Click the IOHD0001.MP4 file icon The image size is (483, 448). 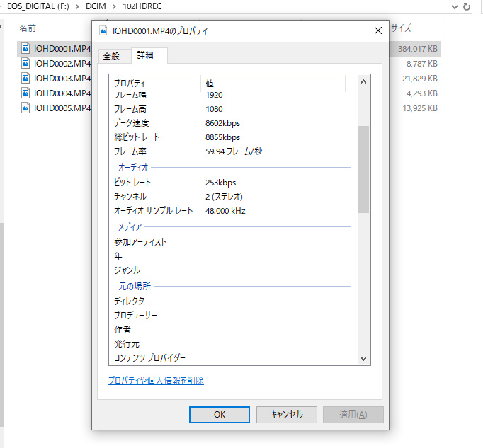coord(26,49)
